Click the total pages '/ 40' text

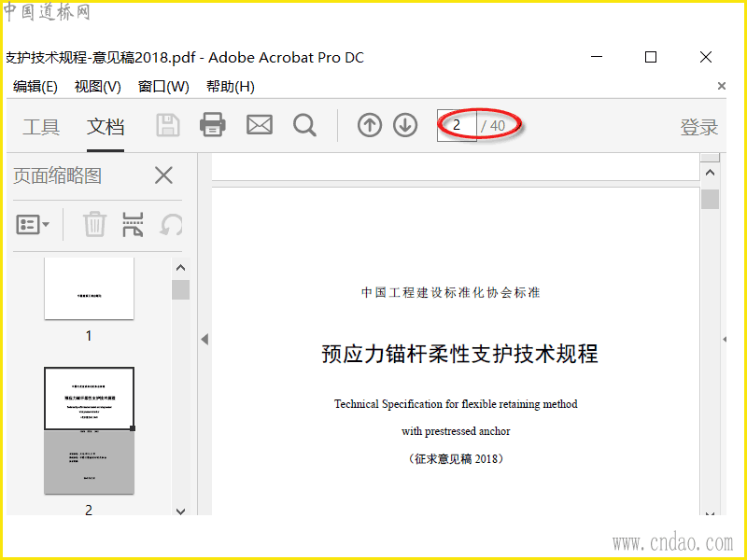(x=493, y=126)
